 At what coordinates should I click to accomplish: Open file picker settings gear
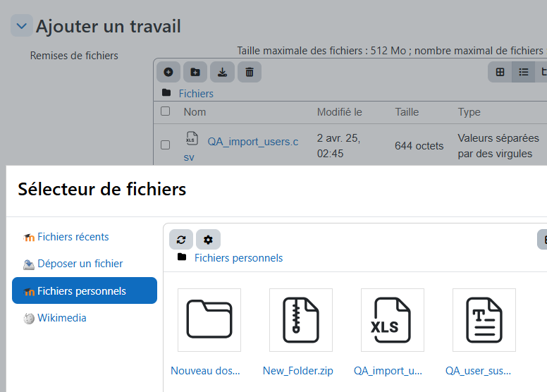tap(208, 240)
